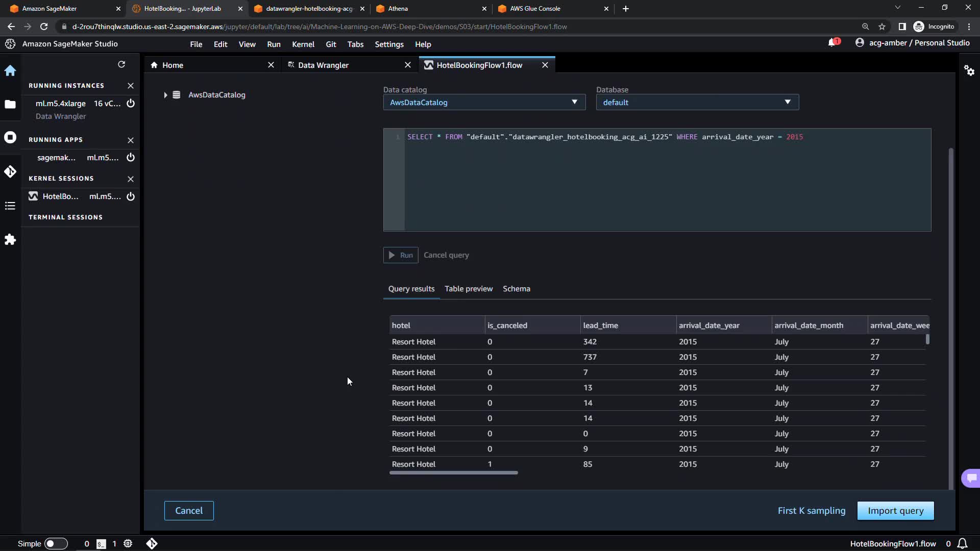Open the table of contents list icon
This screenshot has width=980, height=551.
10,206
